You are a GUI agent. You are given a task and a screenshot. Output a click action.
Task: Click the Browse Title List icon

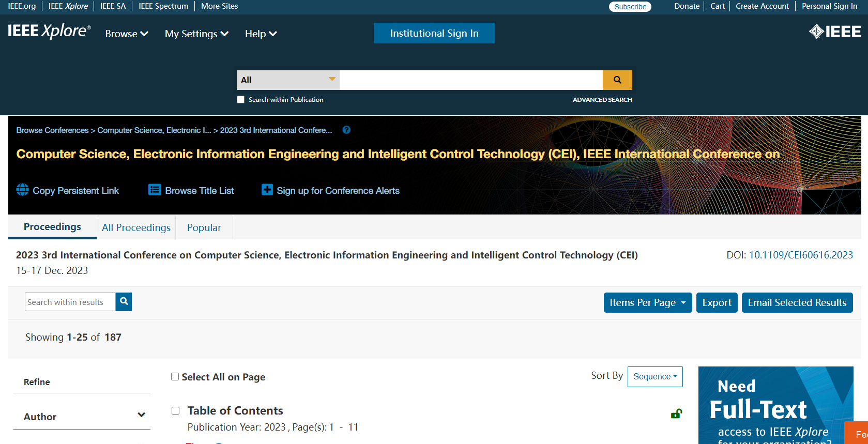[155, 190]
